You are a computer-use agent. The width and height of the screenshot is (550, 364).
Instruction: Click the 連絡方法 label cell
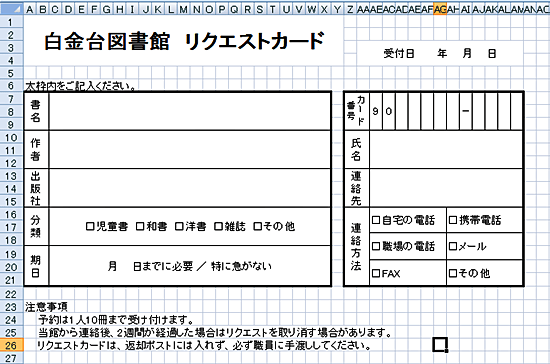click(357, 247)
